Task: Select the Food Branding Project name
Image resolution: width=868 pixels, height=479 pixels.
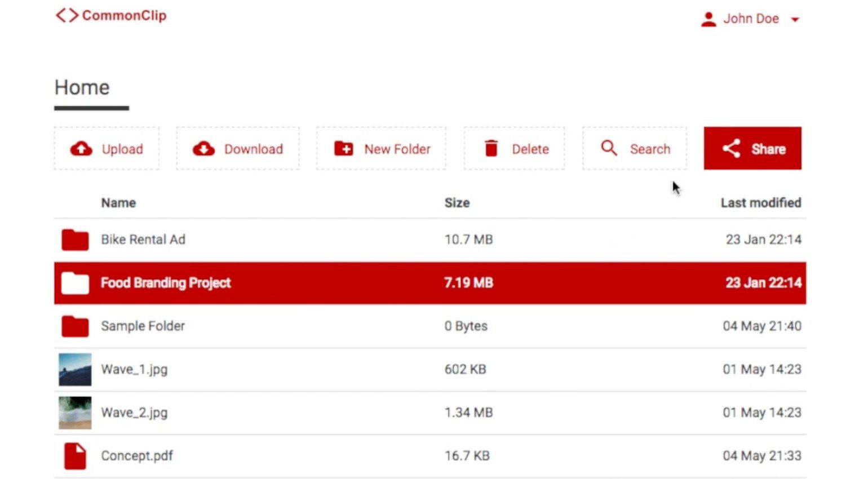Action: click(x=166, y=283)
